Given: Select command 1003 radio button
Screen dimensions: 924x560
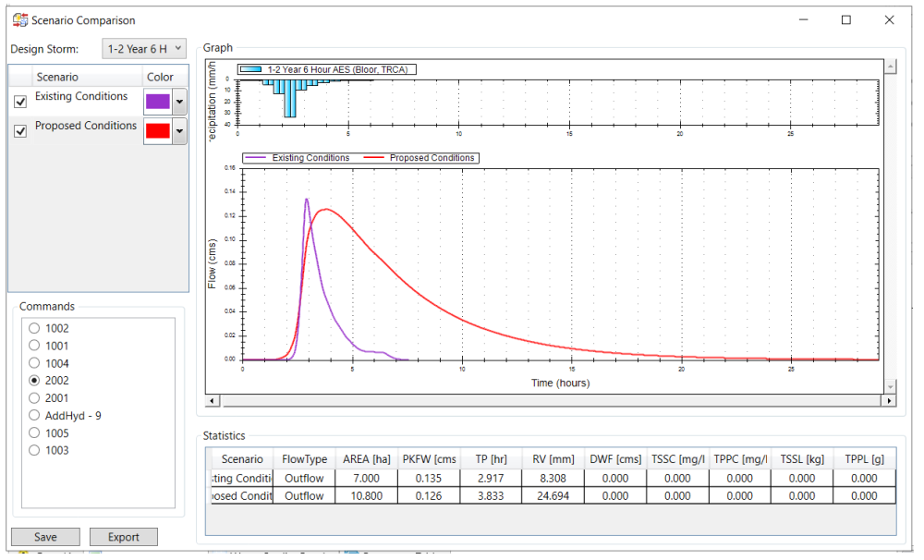Looking at the screenshot, I should [x=34, y=450].
